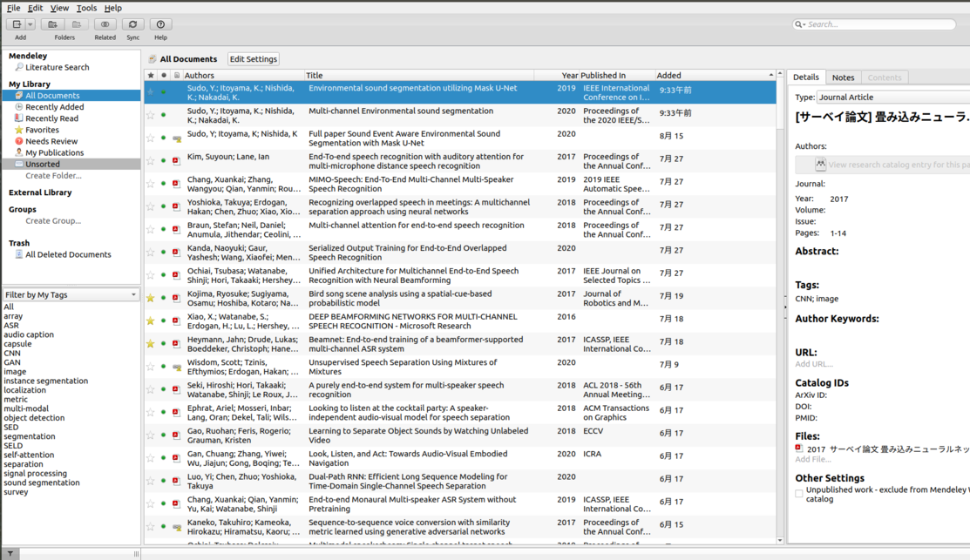
Task: Open PDF icon for Ephrat cocktail party row
Action: click(x=176, y=412)
